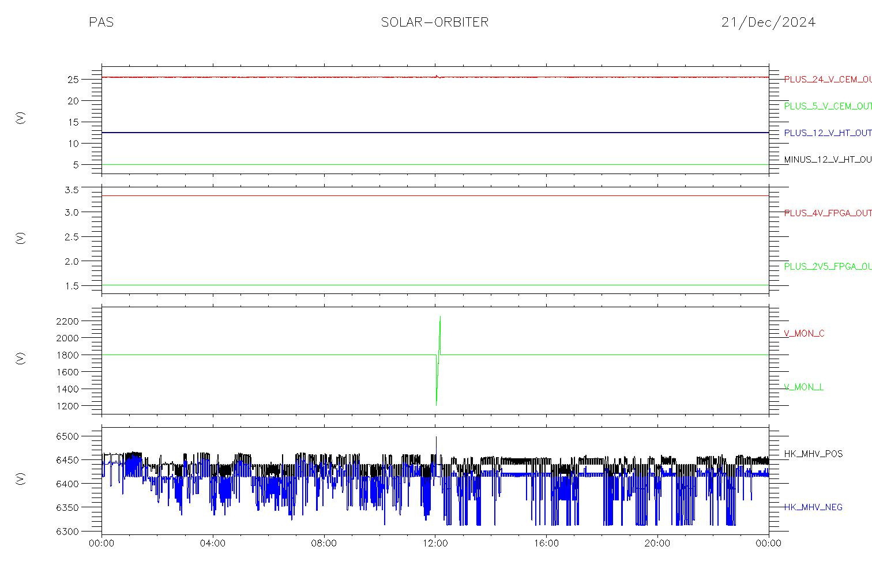Image resolution: width=872 pixels, height=588 pixels.
Task: Click the small bump on the red 24V trace
Action: tap(438, 76)
